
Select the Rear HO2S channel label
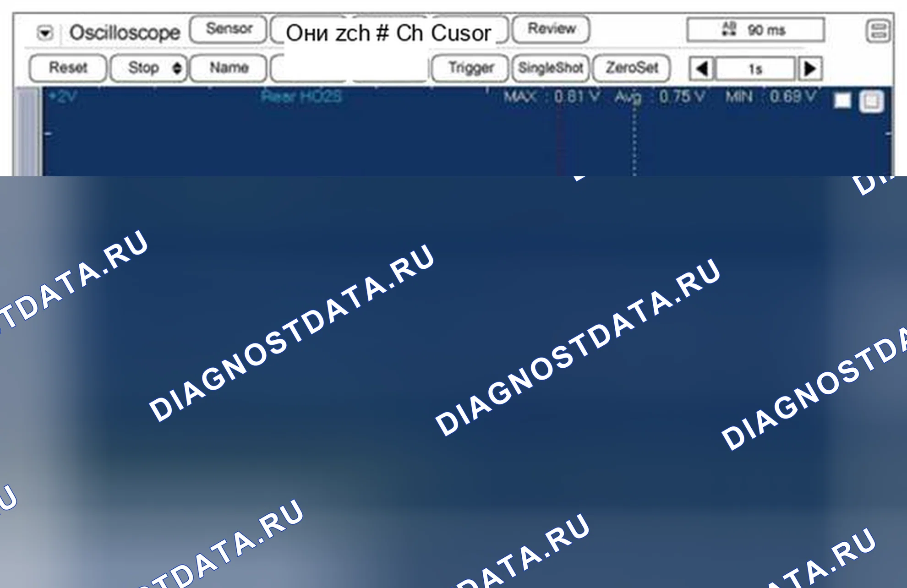(301, 97)
